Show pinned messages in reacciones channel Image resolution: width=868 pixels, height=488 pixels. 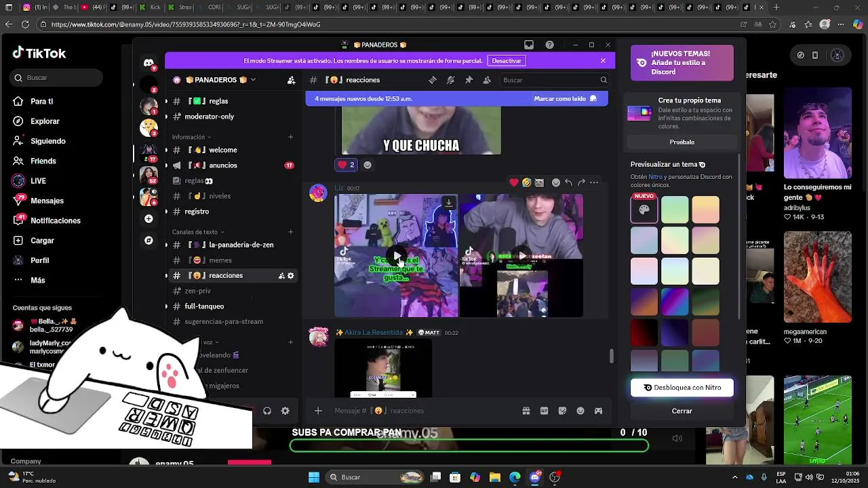coord(469,80)
